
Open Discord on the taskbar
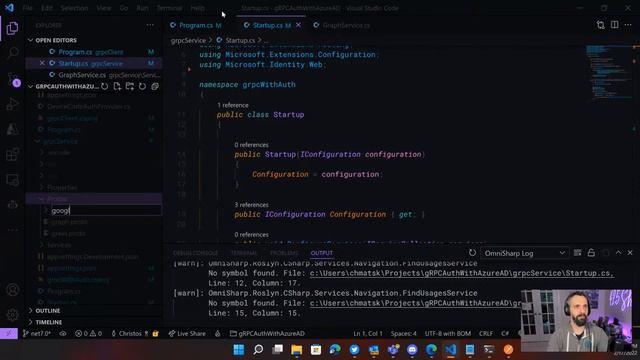412,350
